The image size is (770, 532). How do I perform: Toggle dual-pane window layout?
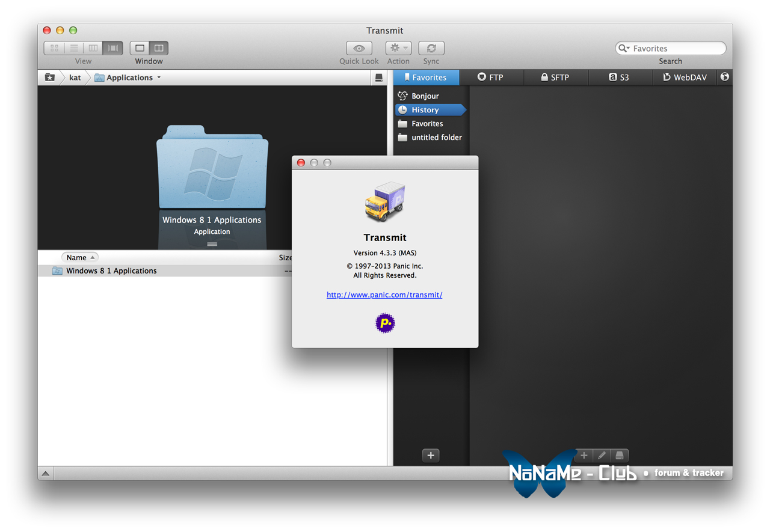click(159, 48)
